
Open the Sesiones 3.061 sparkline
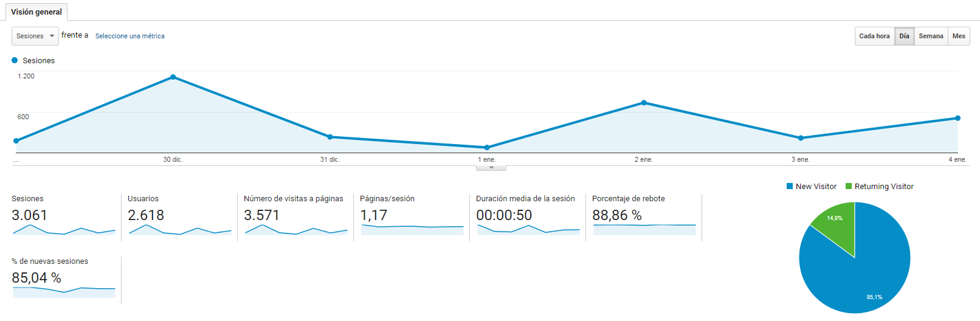click(x=64, y=230)
